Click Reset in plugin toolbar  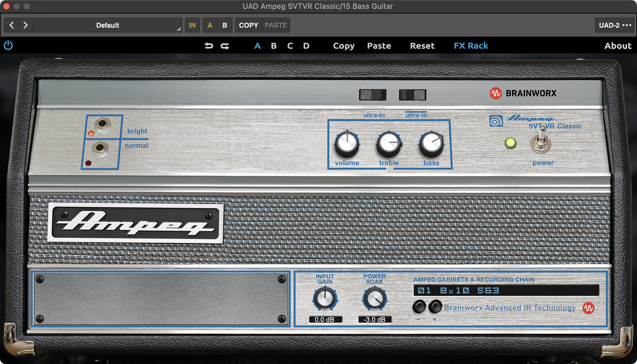pyautogui.click(x=422, y=46)
